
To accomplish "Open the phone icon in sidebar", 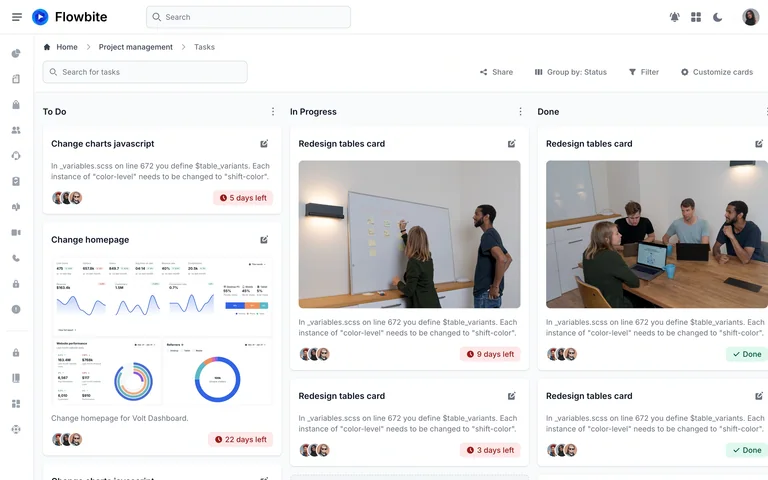I will point(16,258).
